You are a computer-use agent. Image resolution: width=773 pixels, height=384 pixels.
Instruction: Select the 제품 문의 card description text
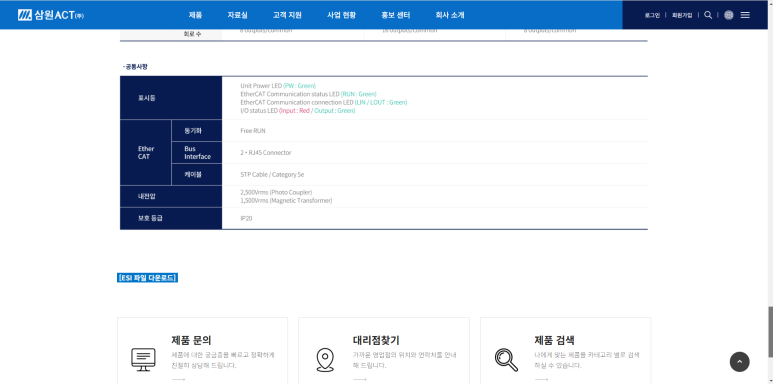point(223,360)
